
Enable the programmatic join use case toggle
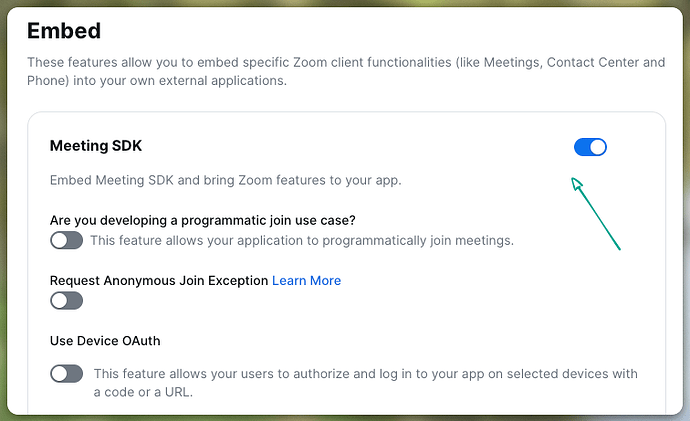[66, 240]
